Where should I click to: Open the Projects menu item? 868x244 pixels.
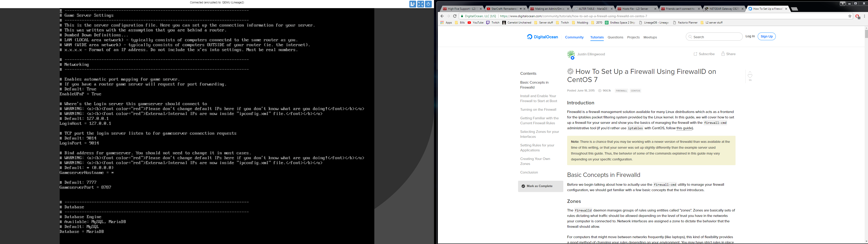click(633, 38)
